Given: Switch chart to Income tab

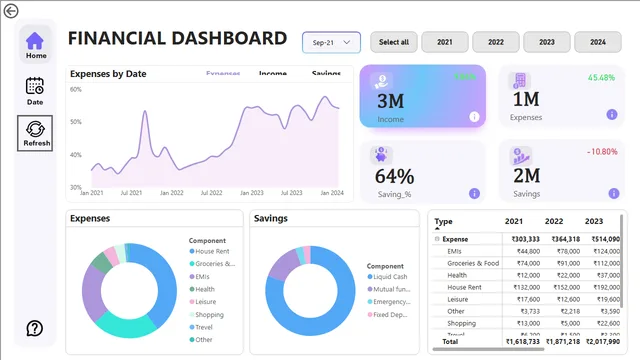Looking at the screenshot, I should [273, 74].
